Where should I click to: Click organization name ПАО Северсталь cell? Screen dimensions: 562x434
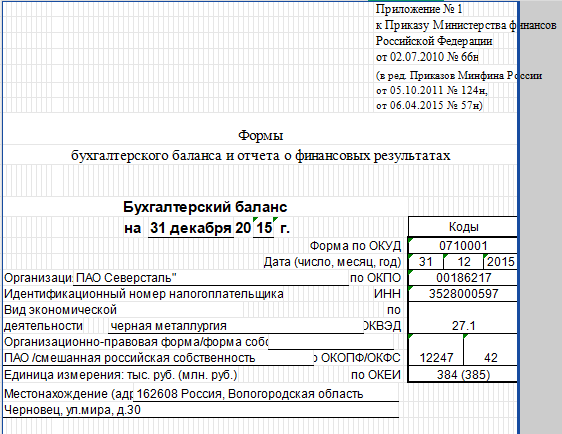click(x=211, y=278)
